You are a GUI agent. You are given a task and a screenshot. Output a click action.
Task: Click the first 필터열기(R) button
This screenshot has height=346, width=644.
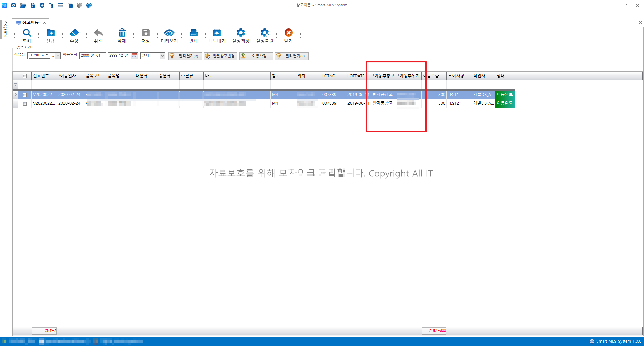(x=185, y=56)
